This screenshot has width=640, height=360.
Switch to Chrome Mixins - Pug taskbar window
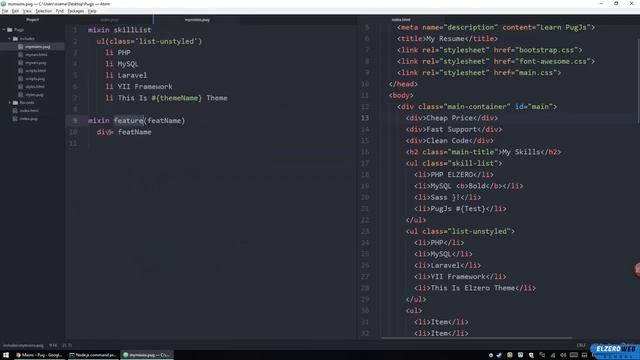[39, 355]
